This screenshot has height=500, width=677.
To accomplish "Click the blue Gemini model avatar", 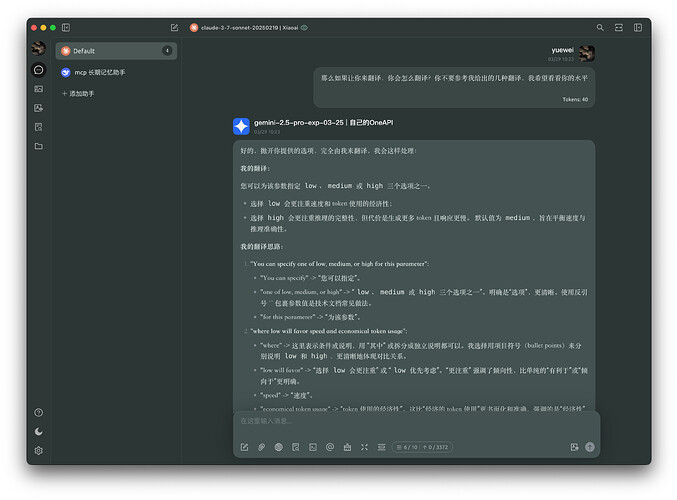I will [241, 127].
